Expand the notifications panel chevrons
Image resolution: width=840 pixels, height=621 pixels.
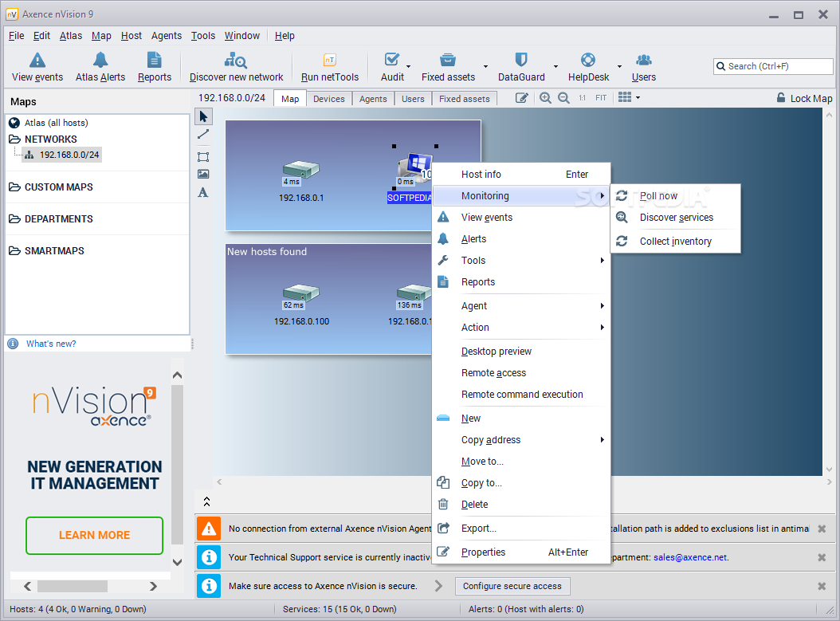(206, 501)
